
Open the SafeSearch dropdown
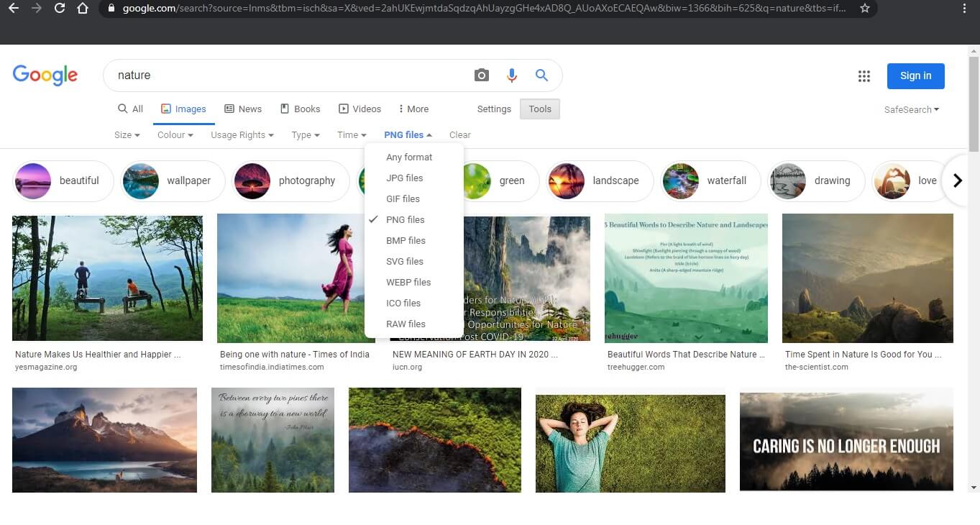(x=910, y=109)
